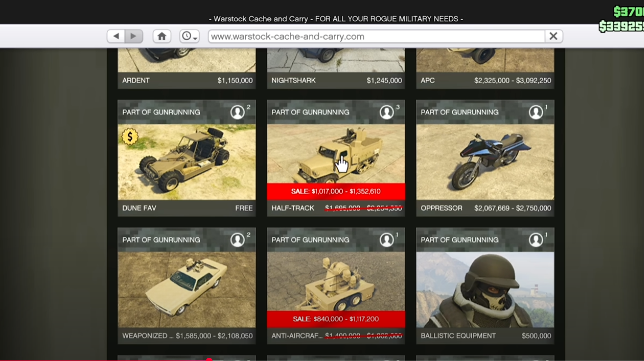Click the warstock-cache-and-carry.com address bar
644x361 pixels.
pyautogui.click(x=376, y=36)
